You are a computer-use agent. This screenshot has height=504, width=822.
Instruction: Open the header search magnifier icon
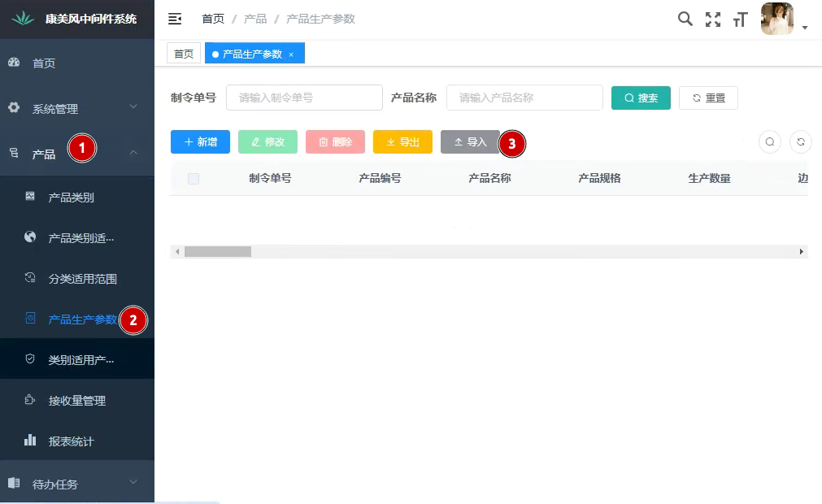click(x=685, y=19)
